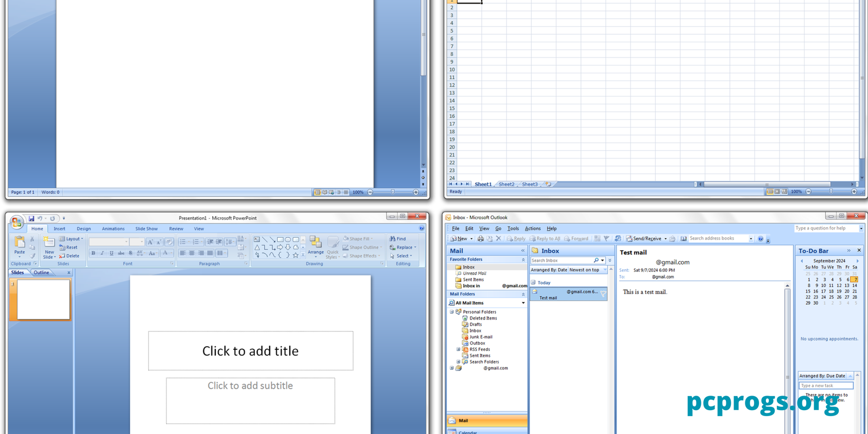Click Find in PowerPoint Editing group
The height and width of the screenshot is (434, 868).
pos(398,239)
